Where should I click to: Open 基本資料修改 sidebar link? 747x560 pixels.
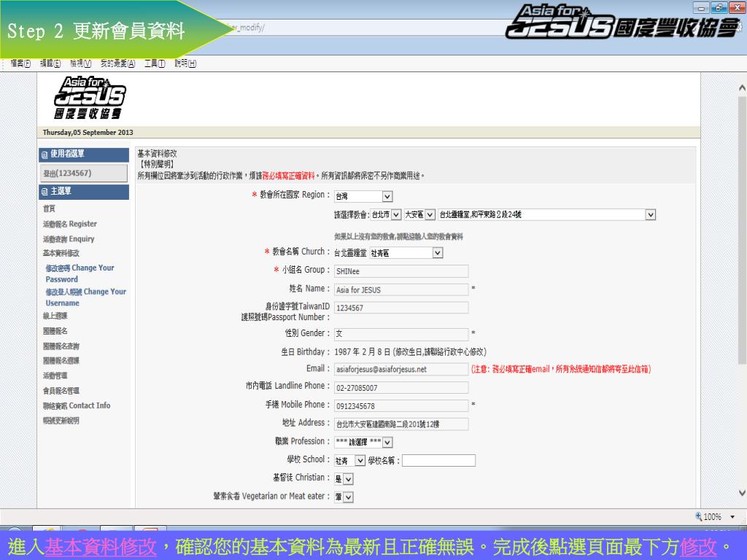(x=61, y=253)
